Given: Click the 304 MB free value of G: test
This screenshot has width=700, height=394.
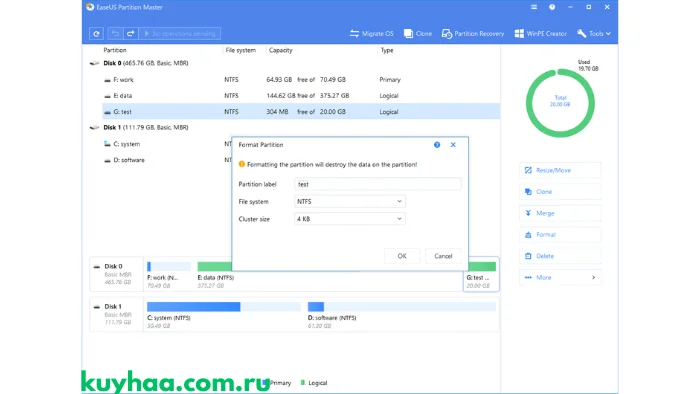Looking at the screenshot, I should pos(277,112).
